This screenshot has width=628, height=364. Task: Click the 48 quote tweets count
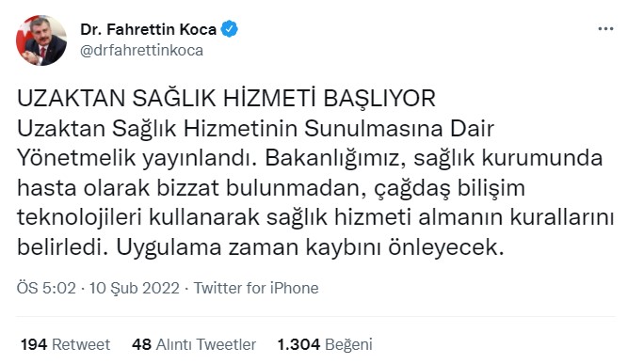[141, 344]
